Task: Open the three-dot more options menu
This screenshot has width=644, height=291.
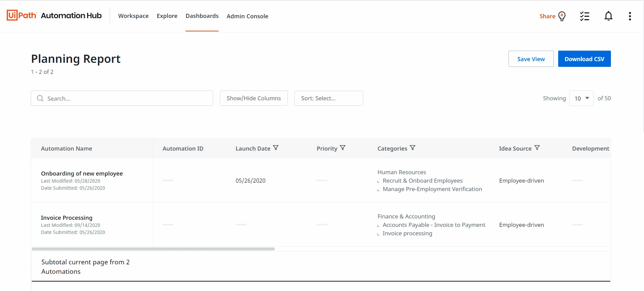Action: (x=630, y=16)
